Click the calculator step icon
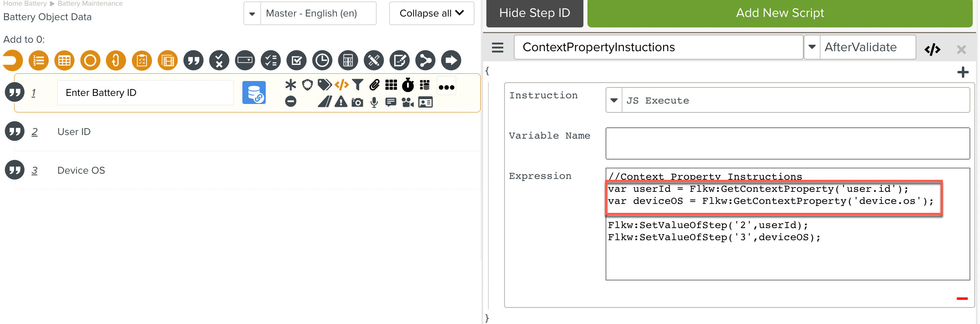 (348, 61)
